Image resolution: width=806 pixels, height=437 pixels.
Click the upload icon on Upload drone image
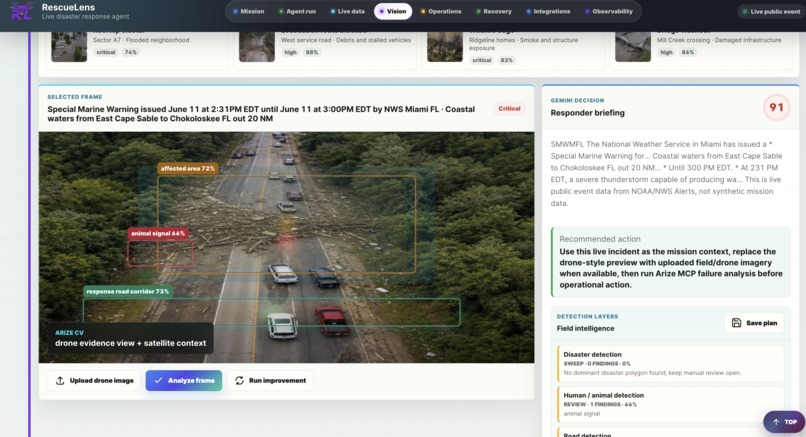point(60,380)
